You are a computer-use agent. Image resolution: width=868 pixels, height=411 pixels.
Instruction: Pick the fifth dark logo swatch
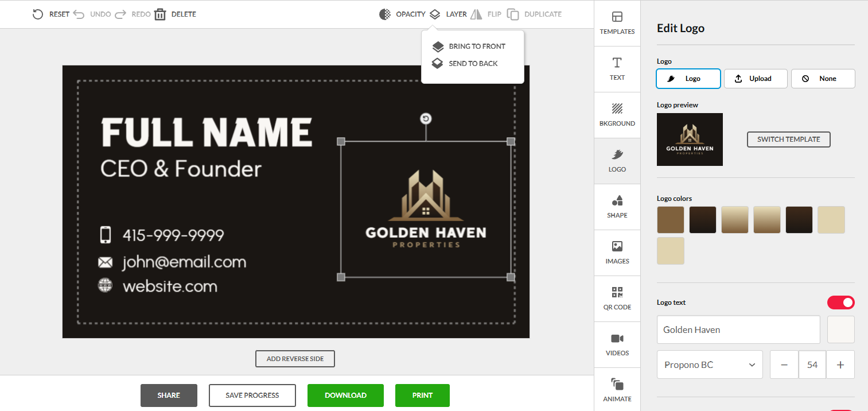coord(799,220)
